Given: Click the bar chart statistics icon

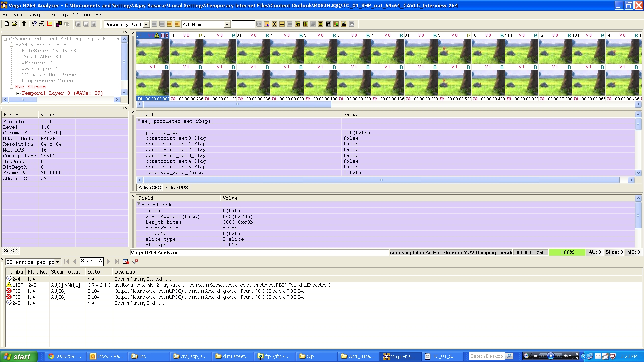Looking at the screenshot, I should pos(267,24).
